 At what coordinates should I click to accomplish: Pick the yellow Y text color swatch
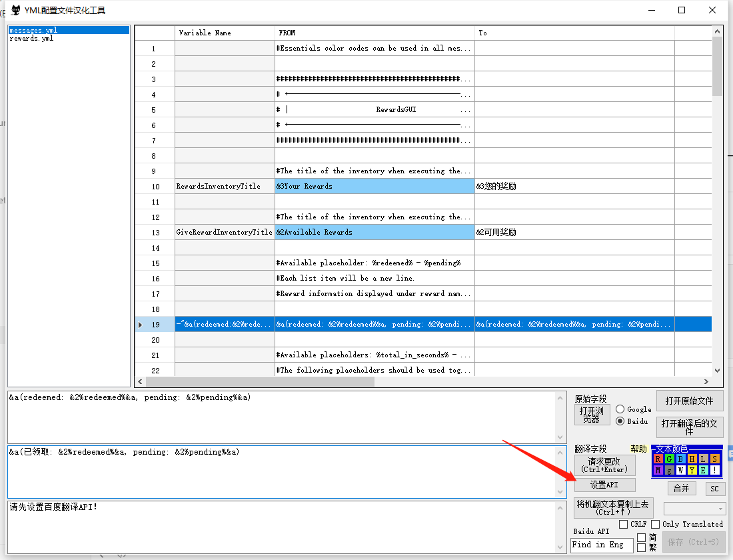[x=692, y=470]
